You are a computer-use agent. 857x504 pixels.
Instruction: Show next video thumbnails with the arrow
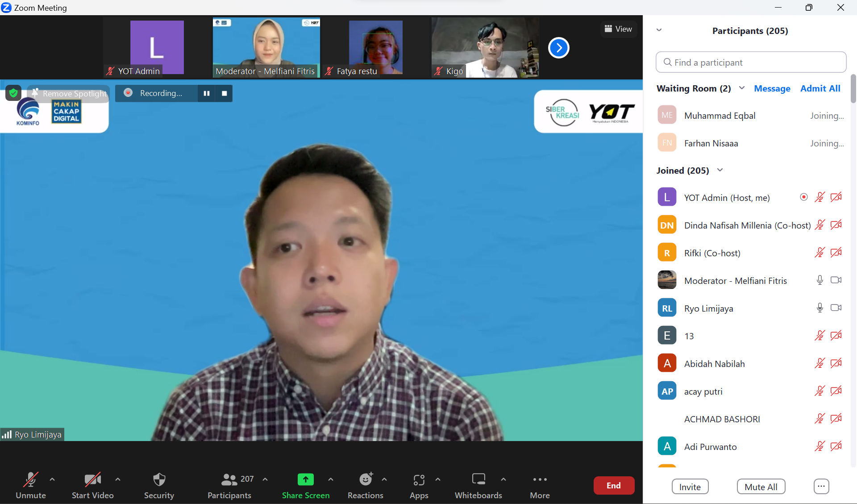(x=558, y=48)
